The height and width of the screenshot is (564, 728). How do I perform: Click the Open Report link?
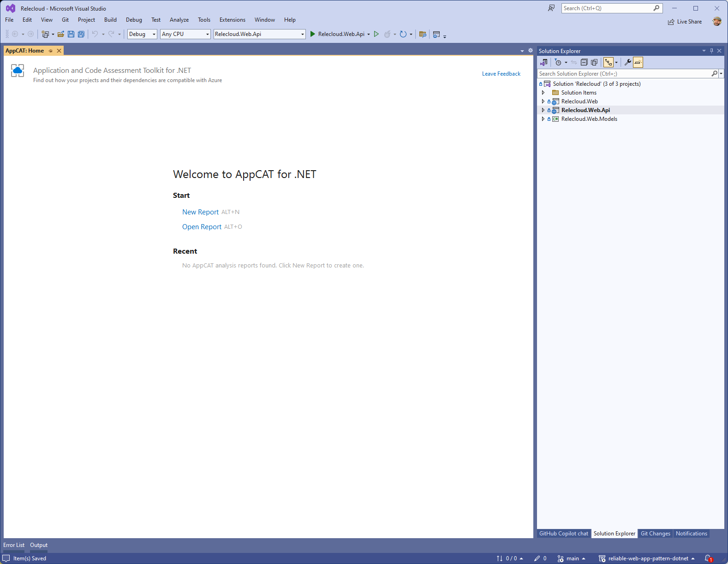tap(202, 227)
